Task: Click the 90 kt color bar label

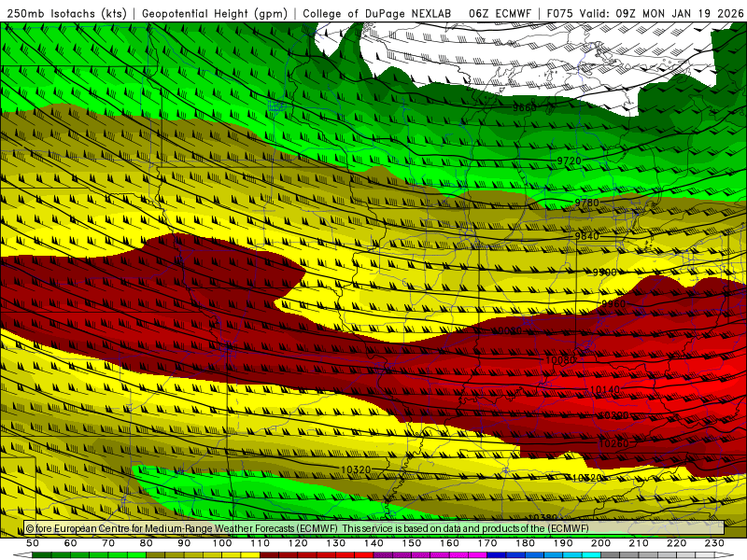Action: [x=184, y=543]
